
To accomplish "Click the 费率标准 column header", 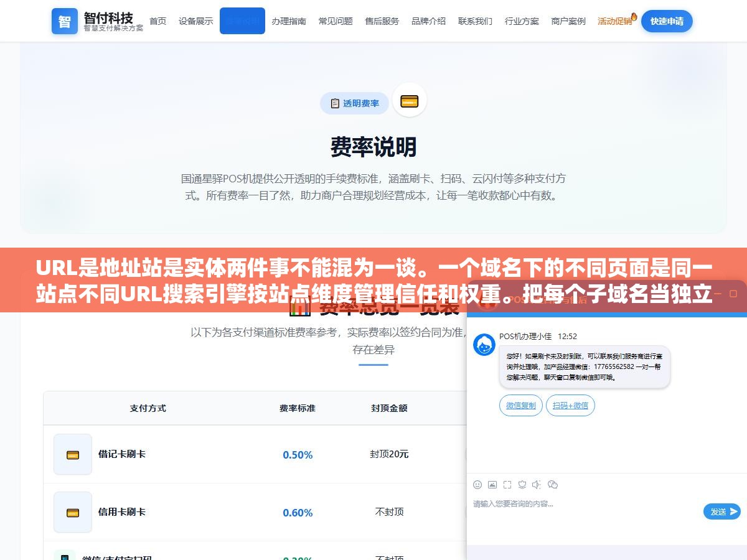I will pyautogui.click(x=298, y=408).
